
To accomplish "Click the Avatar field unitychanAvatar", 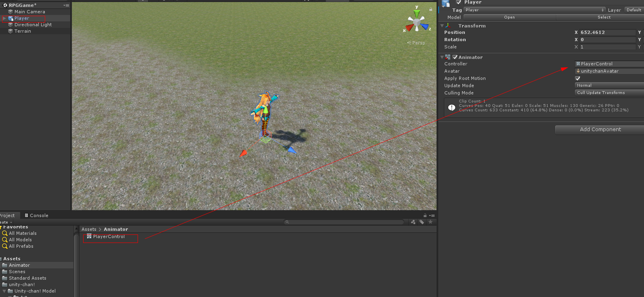I will pyautogui.click(x=609, y=71).
